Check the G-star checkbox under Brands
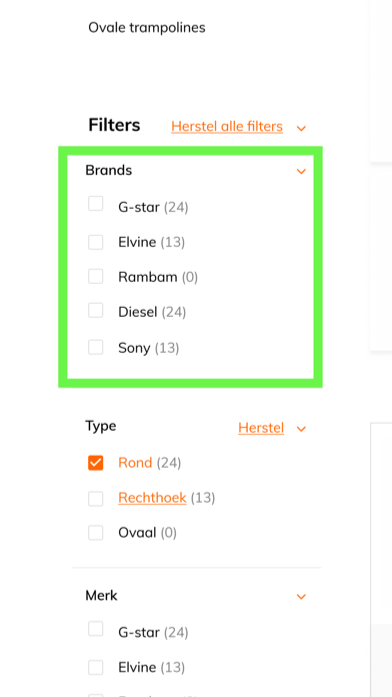Image resolution: width=392 pixels, height=697 pixels. click(96, 204)
